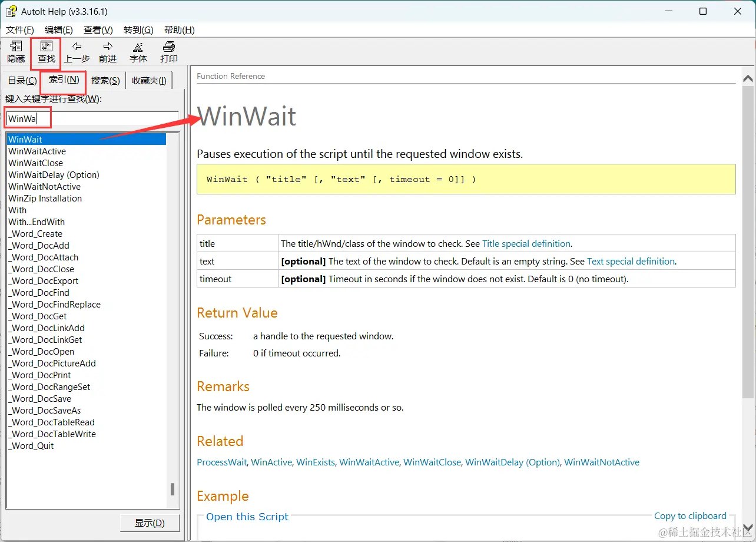This screenshot has height=542, width=756.
Task: Switch to the 搜索(S) tab
Action: point(105,81)
